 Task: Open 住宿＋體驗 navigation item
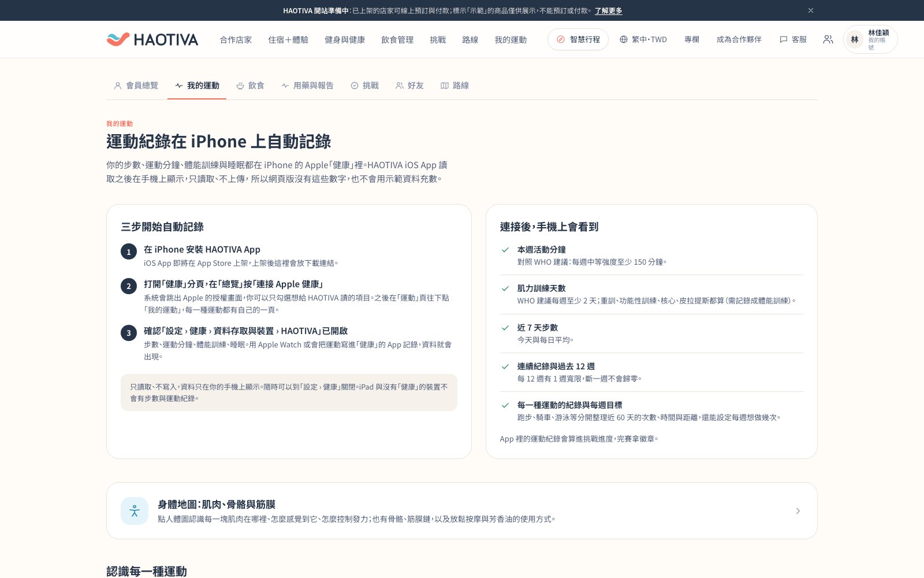point(288,39)
